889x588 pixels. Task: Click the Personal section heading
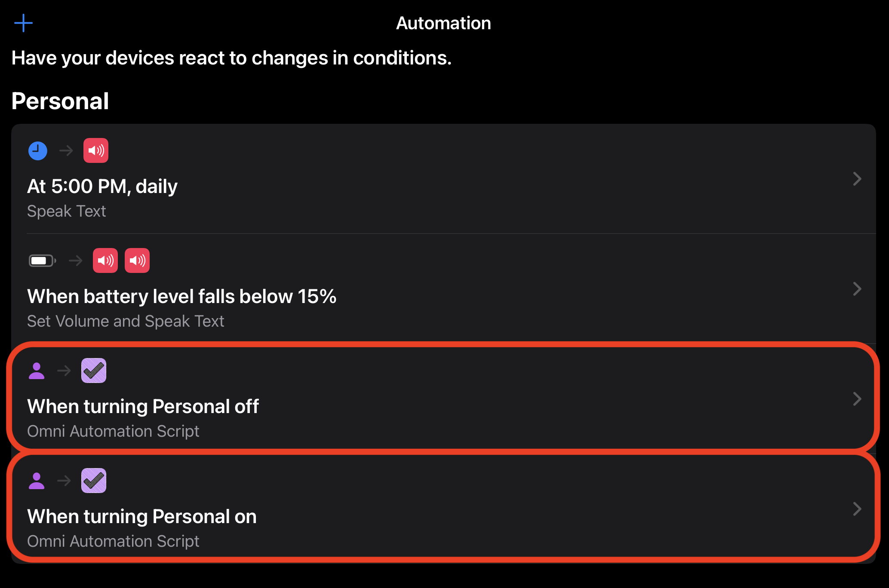[60, 101]
